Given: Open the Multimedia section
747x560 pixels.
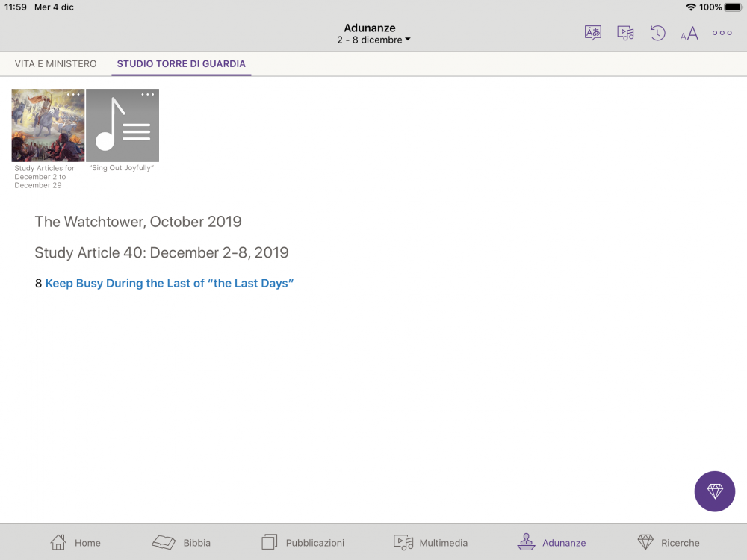Looking at the screenshot, I should 430,543.
